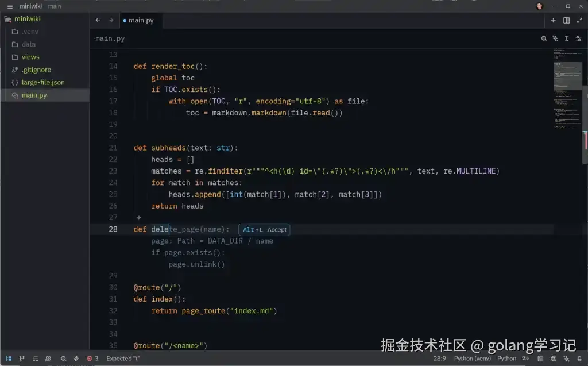Minimize the Zed window

point(555,6)
